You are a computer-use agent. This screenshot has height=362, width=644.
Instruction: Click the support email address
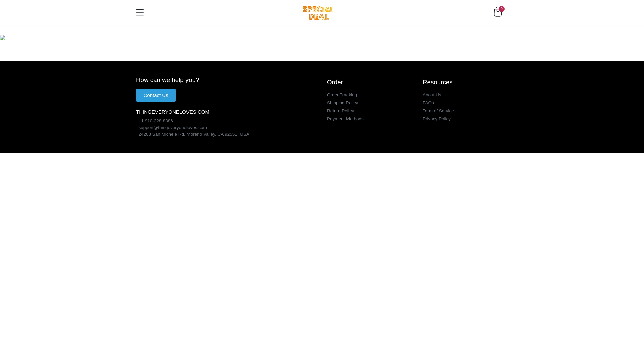coord(172,128)
